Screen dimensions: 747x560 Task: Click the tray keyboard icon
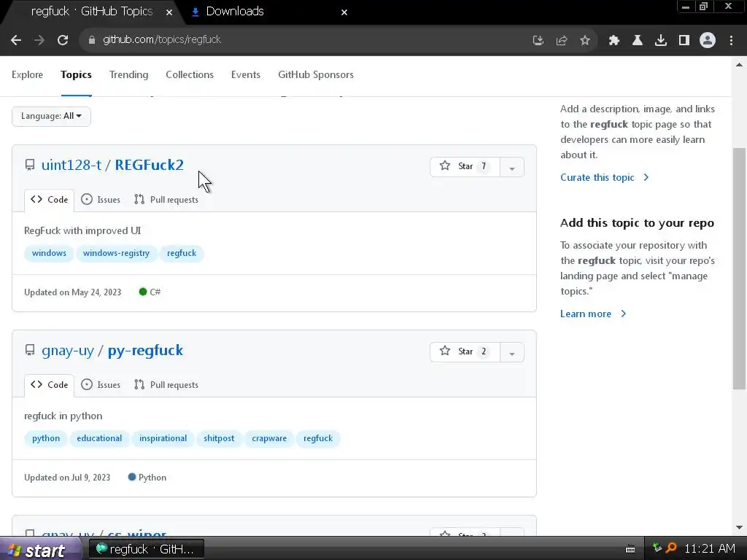tap(630, 549)
